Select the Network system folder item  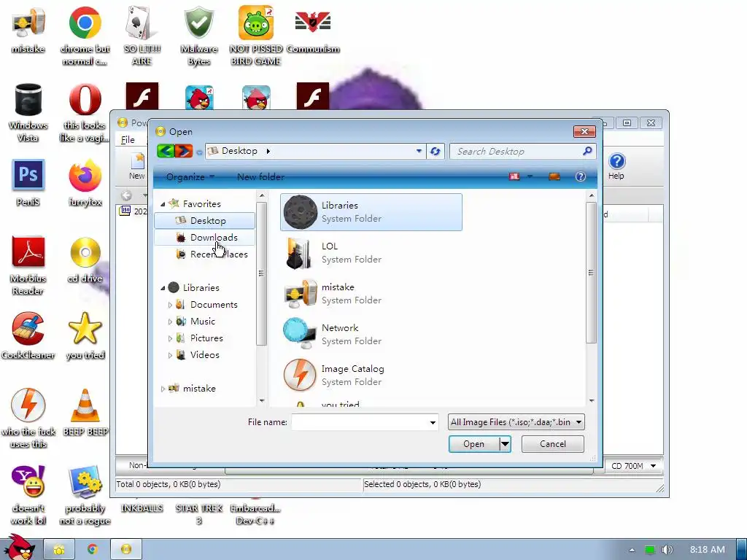point(371,334)
